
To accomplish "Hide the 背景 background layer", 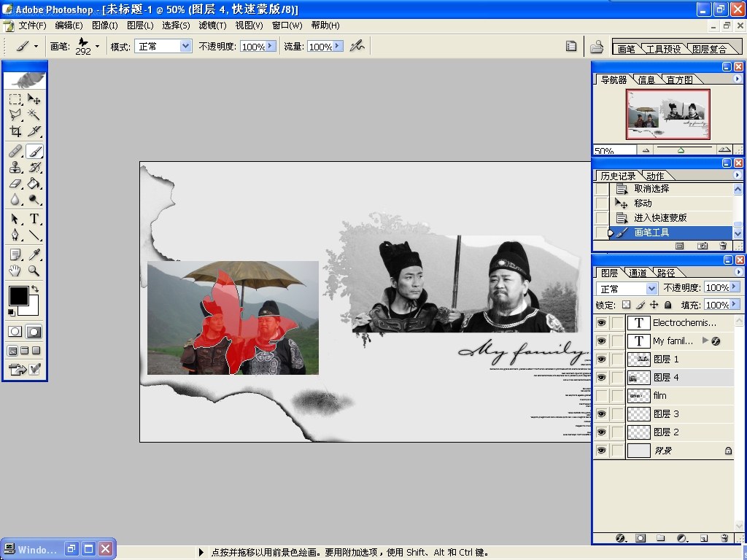I will (x=601, y=451).
